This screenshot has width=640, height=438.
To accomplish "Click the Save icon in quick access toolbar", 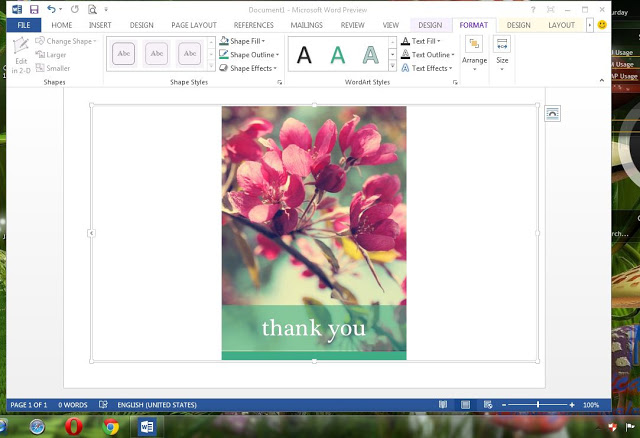I will [x=33, y=8].
